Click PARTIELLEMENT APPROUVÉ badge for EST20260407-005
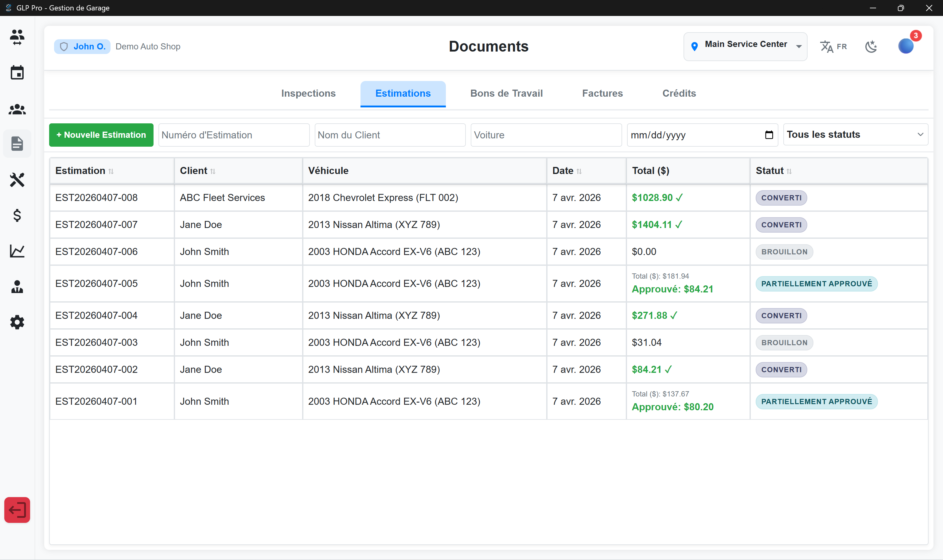The height and width of the screenshot is (560, 943). pyautogui.click(x=816, y=284)
